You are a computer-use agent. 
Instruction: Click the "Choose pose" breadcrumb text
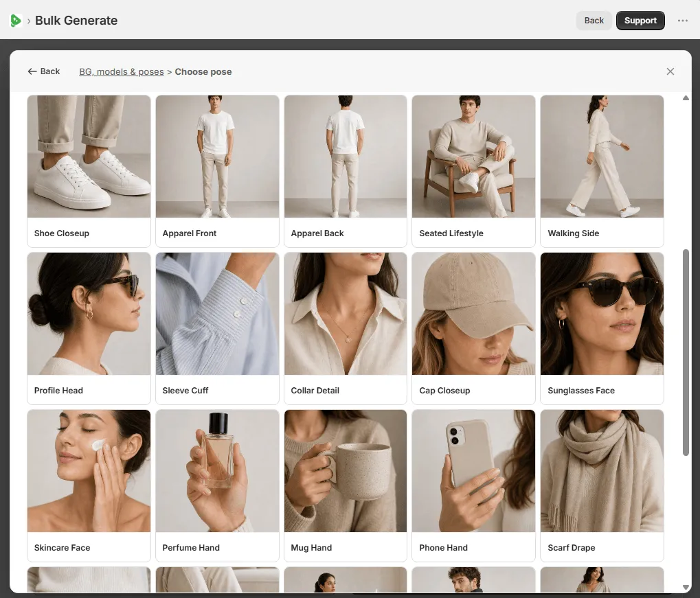pos(203,72)
